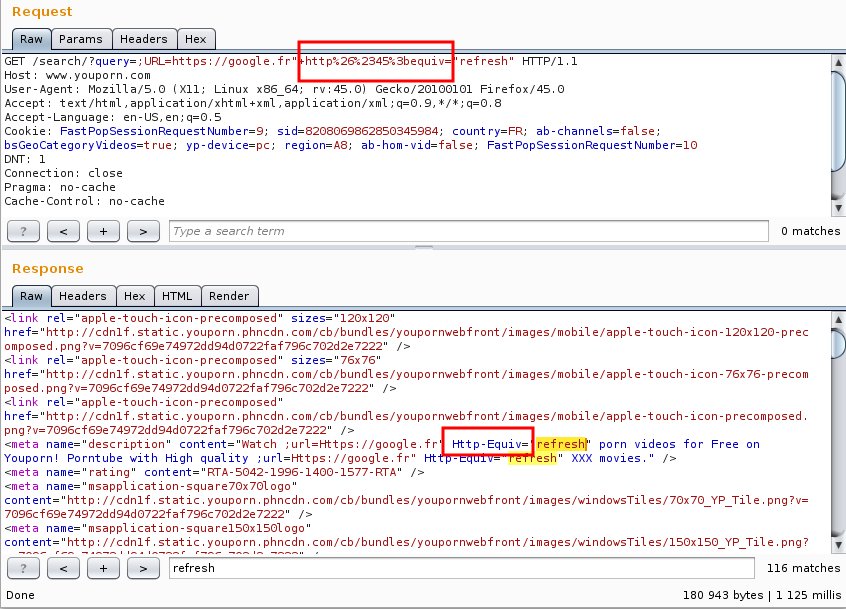Click the RTA-5042-1996-1400-1577-RTA rating value

pos(302,473)
